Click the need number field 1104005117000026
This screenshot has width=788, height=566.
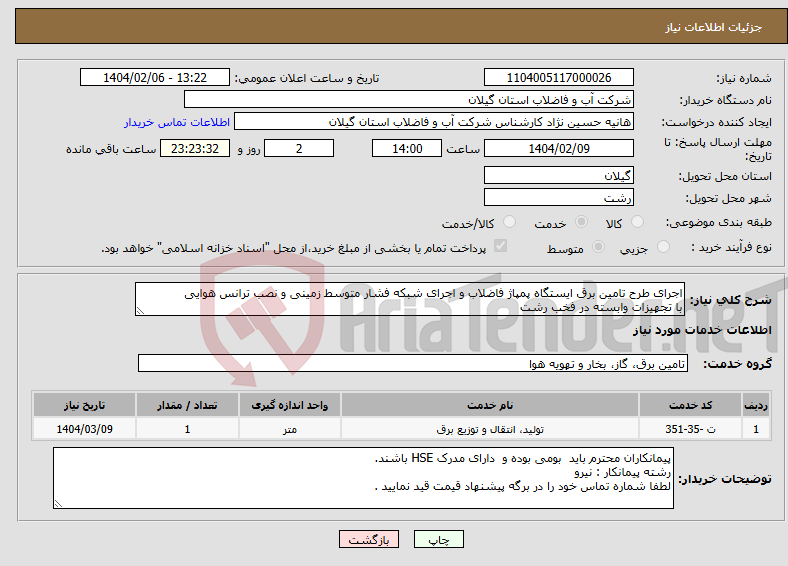559,77
